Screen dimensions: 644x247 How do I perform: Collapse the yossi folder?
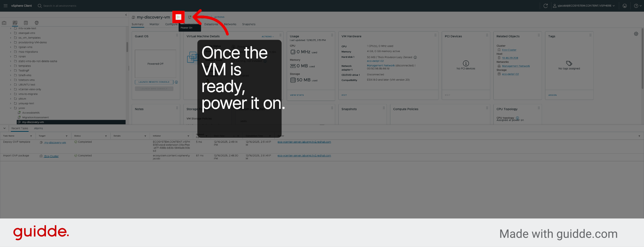click(10, 108)
